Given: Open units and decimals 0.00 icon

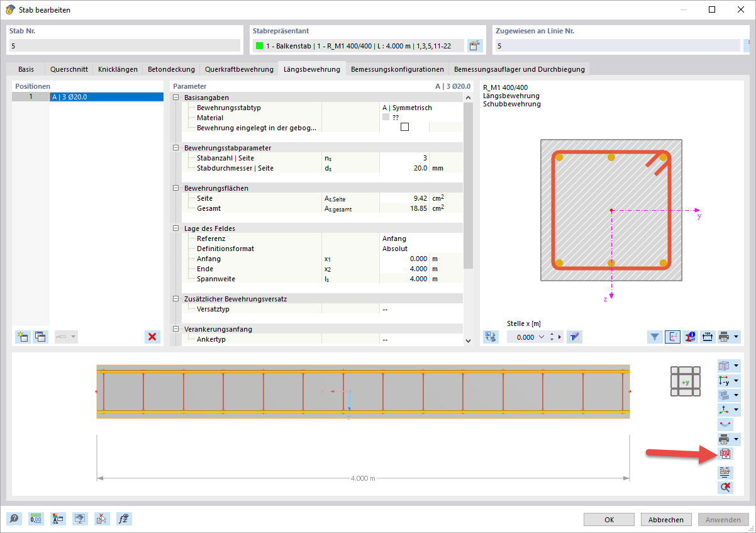Looking at the screenshot, I should coord(36,519).
